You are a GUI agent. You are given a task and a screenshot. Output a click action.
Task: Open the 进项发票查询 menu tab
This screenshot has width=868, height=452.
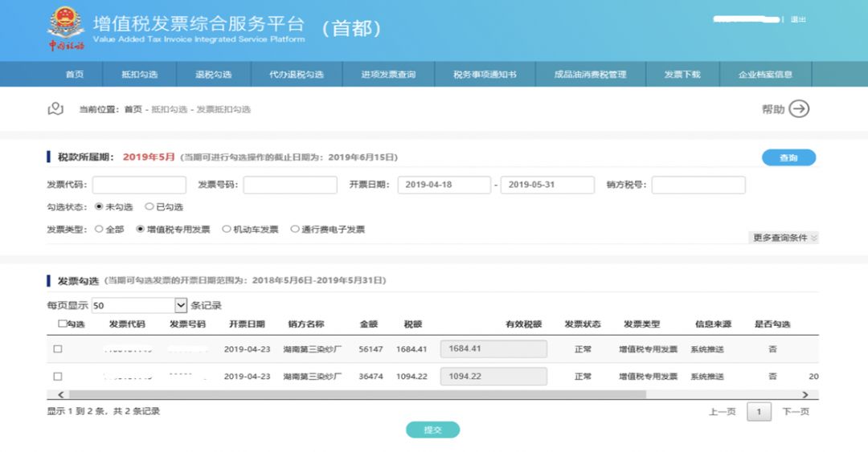(x=388, y=75)
